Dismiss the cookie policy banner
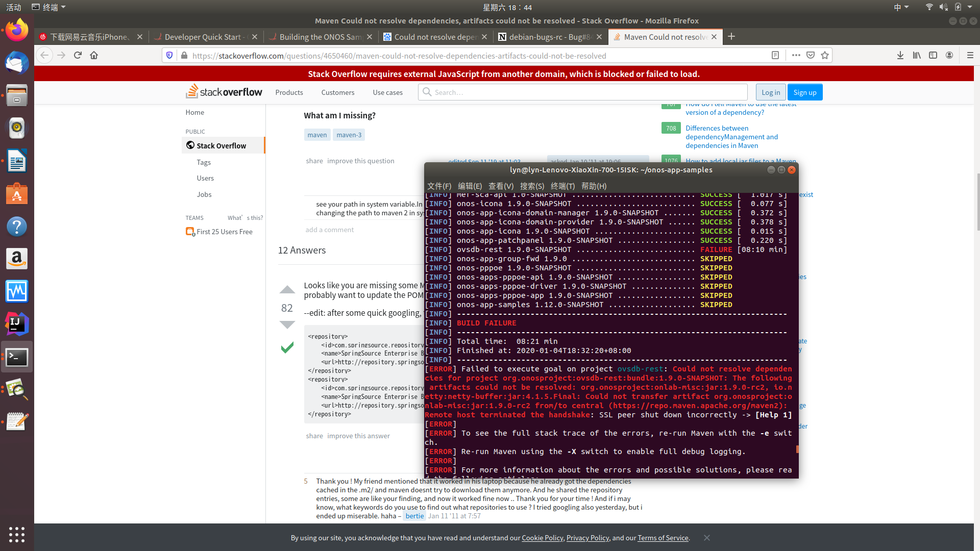This screenshot has height=551, width=980. coord(706,538)
